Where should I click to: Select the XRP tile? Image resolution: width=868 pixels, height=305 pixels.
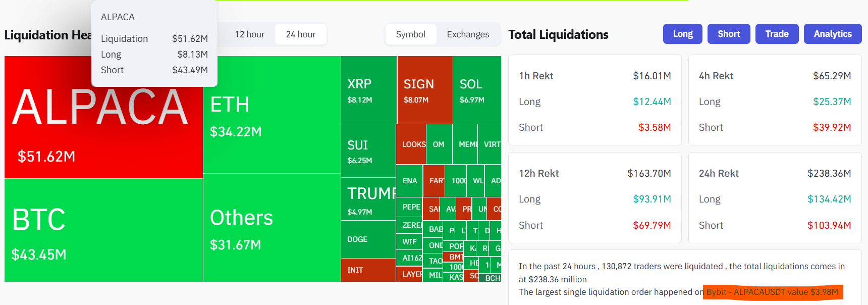pyautogui.click(x=368, y=91)
